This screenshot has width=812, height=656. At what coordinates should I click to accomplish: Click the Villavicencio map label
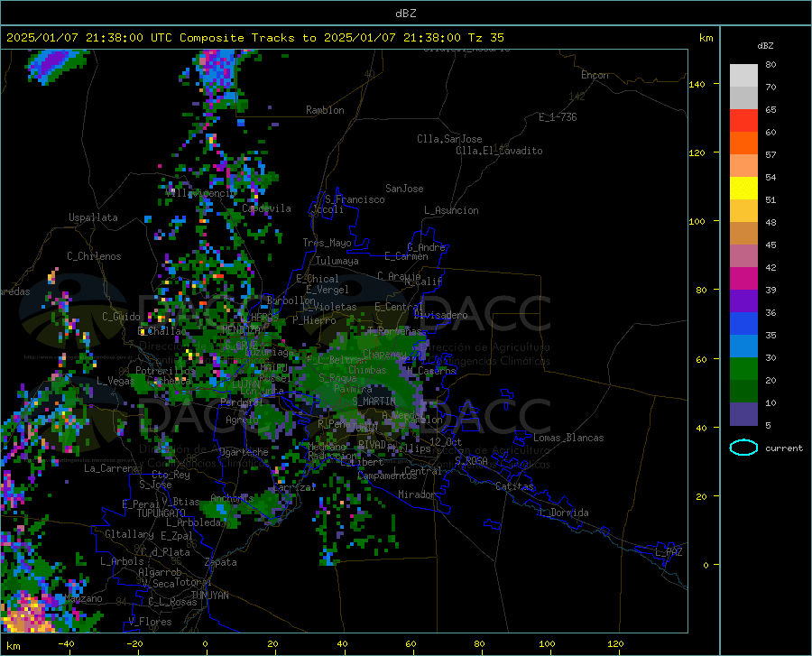[x=200, y=192]
